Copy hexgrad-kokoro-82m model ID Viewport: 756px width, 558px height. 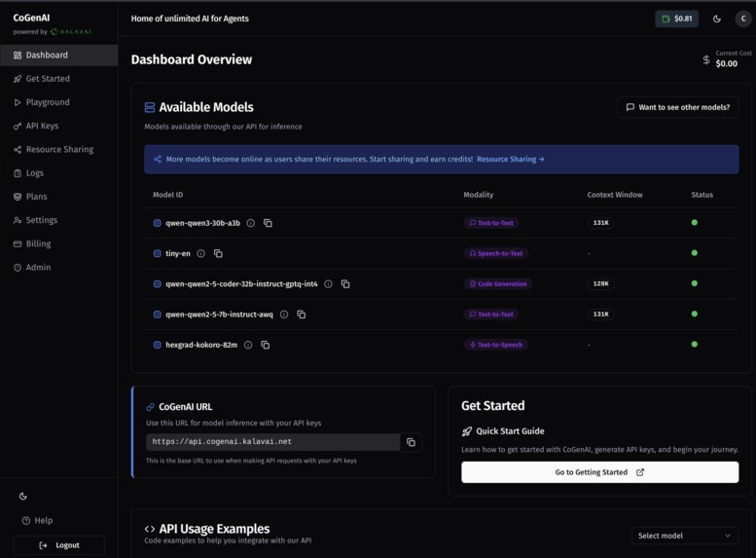tap(266, 345)
